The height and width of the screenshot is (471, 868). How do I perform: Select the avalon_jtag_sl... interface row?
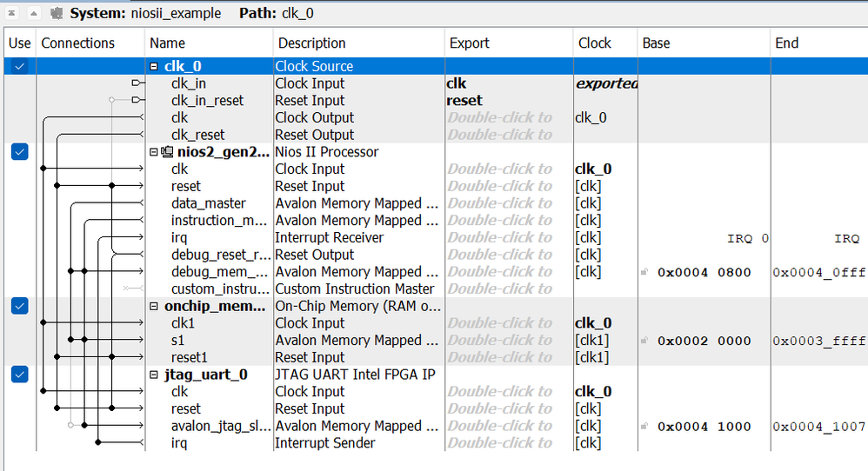pos(220,426)
